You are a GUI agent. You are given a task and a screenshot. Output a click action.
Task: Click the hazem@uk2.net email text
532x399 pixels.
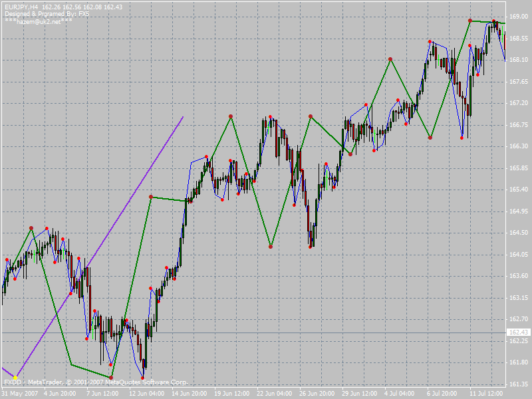39,21
